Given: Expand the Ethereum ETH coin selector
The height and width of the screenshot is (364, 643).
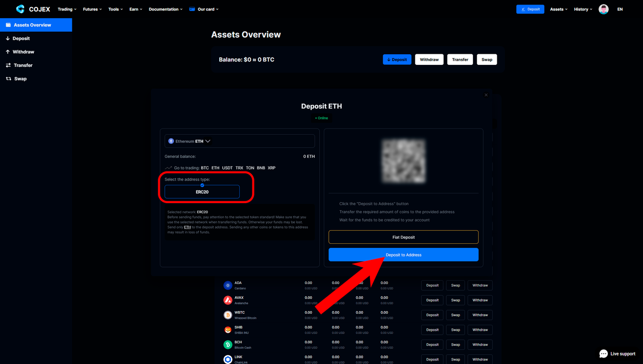Looking at the screenshot, I should coord(240,141).
